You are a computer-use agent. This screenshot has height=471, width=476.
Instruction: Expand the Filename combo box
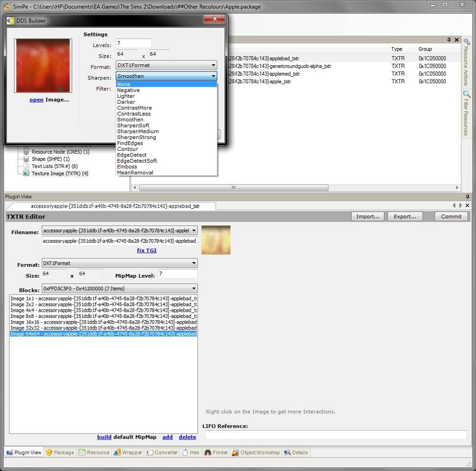pyautogui.click(x=193, y=231)
